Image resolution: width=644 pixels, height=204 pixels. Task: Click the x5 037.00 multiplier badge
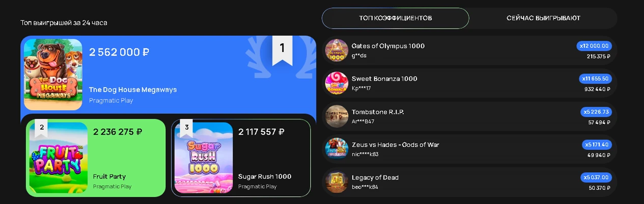coord(596,177)
